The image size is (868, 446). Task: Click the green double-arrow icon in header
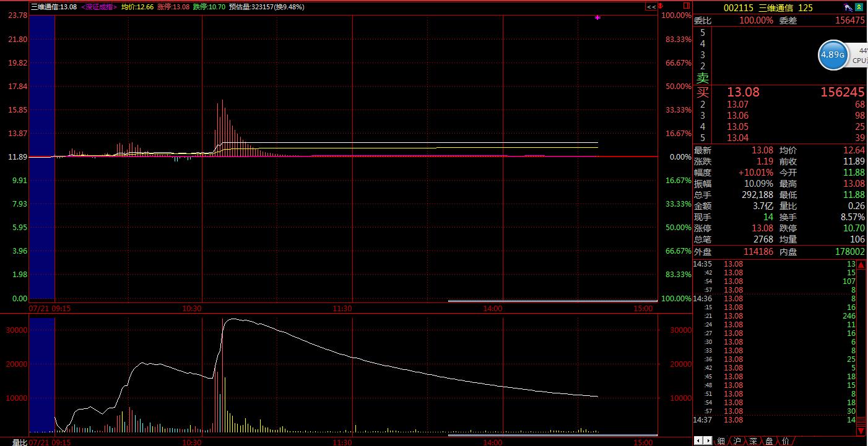click(x=860, y=7)
